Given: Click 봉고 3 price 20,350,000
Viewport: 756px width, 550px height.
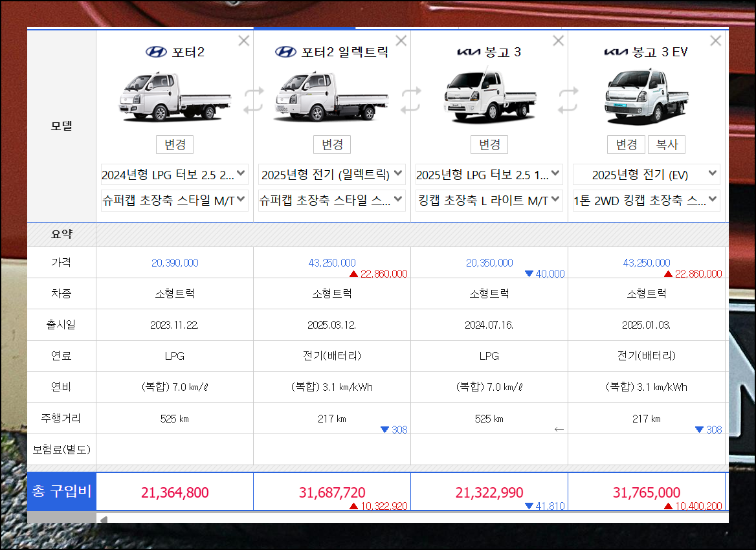Looking at the screenshot, I should point(489,263).
